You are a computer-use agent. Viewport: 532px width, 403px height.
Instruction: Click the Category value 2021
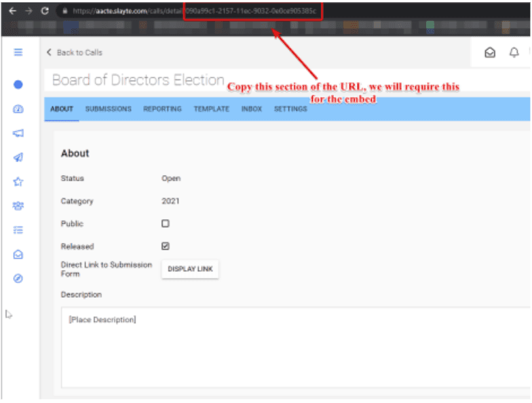(170, 201)
